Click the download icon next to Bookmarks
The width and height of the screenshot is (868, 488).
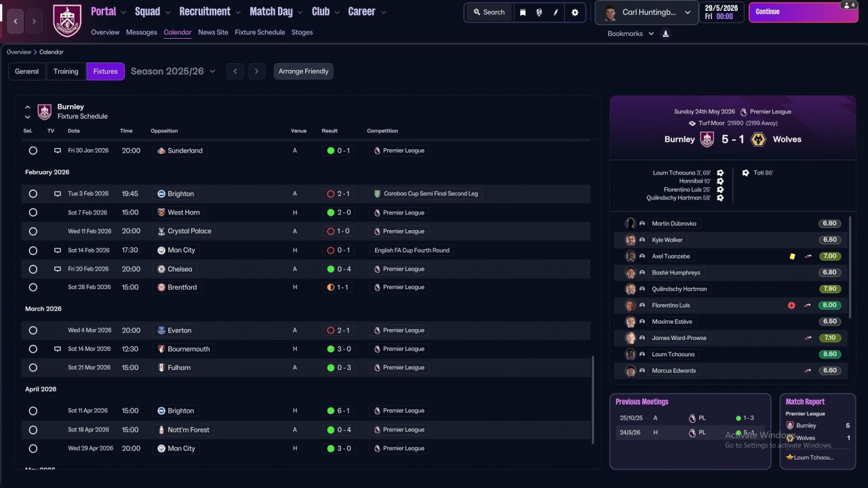pos(666,33)
